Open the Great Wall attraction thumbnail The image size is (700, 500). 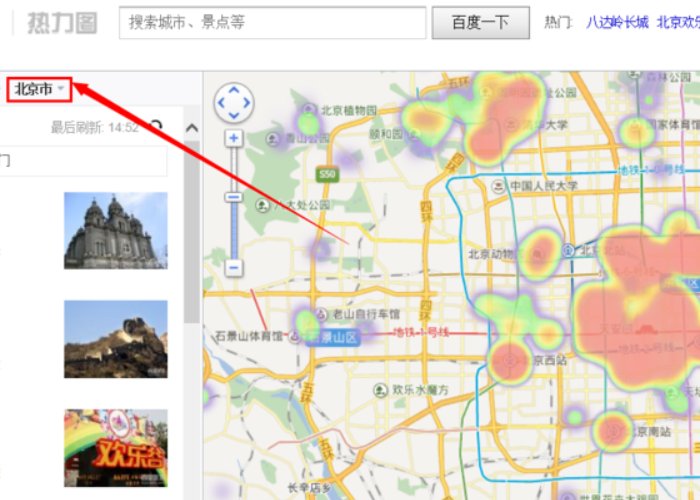point(116,339)
